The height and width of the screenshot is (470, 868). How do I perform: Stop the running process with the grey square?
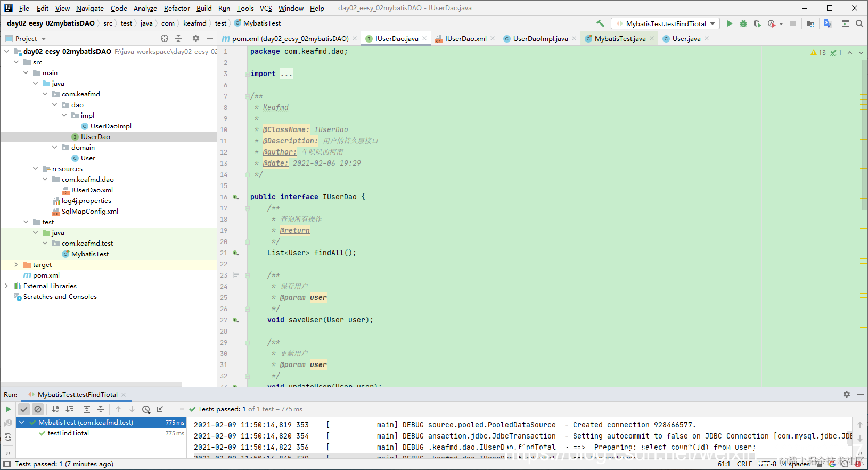point(793,23)
